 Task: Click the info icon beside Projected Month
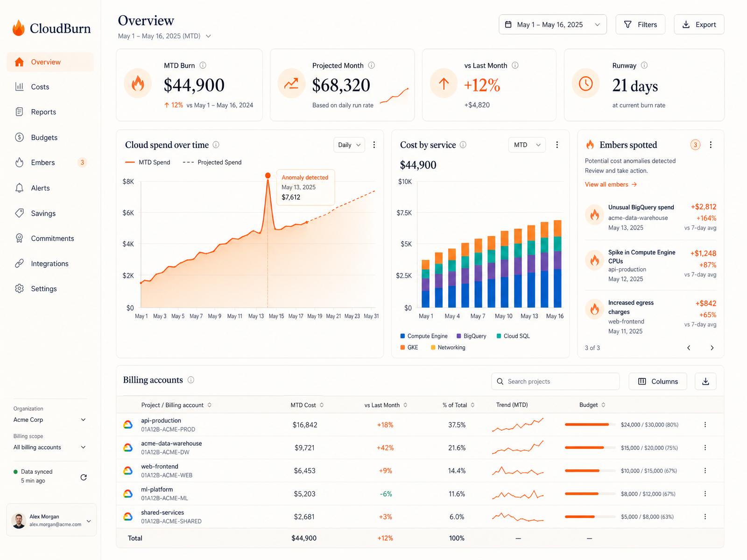pos(371,65)
